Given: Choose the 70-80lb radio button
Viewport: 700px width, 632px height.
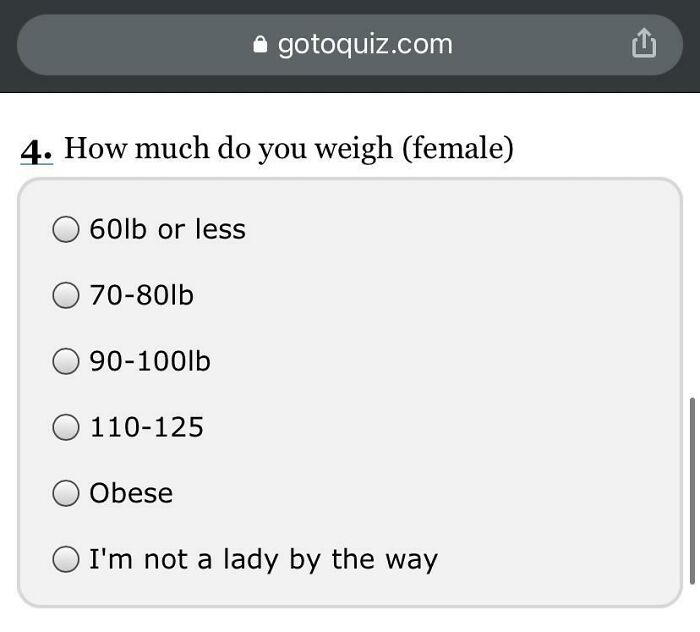Looking at the screenshot, I should [66, 296].
